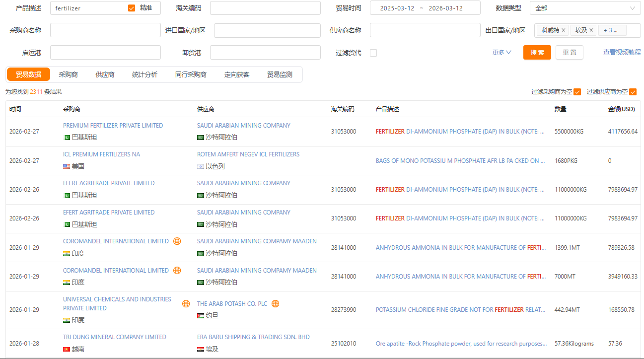644x359 pixels.
Task: Click globe icon beside UNIVERSAL CHEMICALS AND INDUSTRIES
Action: click(186, 303)
